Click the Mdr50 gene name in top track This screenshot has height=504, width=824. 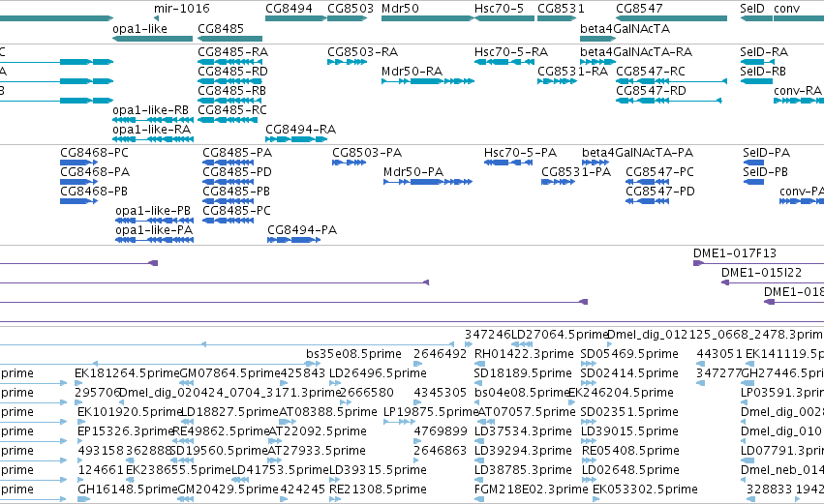(400, 9)
